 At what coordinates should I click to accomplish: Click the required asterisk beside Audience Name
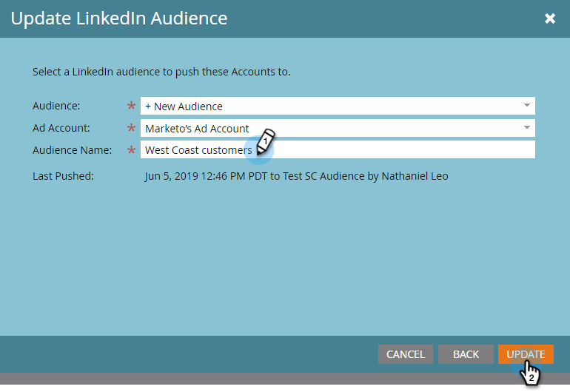(132, 152)
